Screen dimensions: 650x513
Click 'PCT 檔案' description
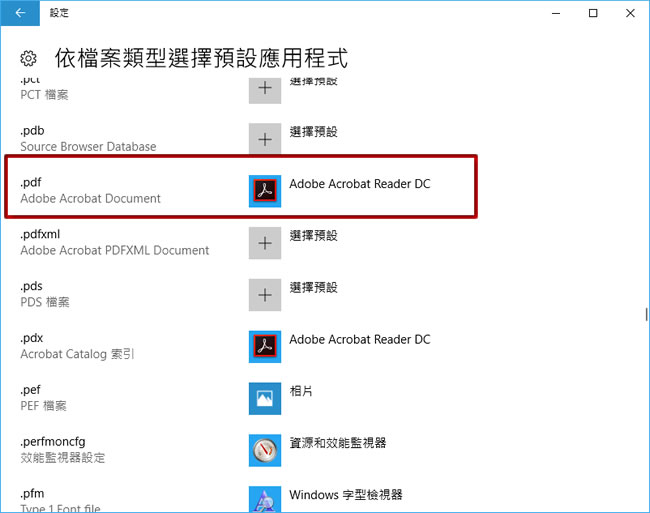pyautogui.click(x=44, y=95)
